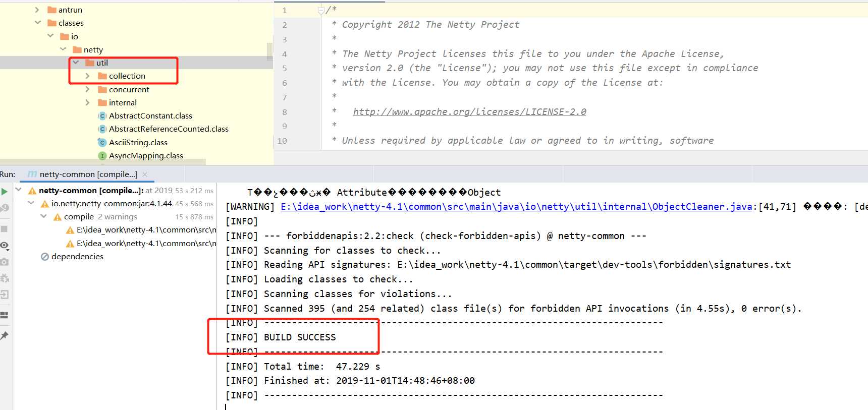Click the class icon of AbstractConstant.class
Image resolution: width=868 pixels, height=410 pixels.
coord(102,116)
